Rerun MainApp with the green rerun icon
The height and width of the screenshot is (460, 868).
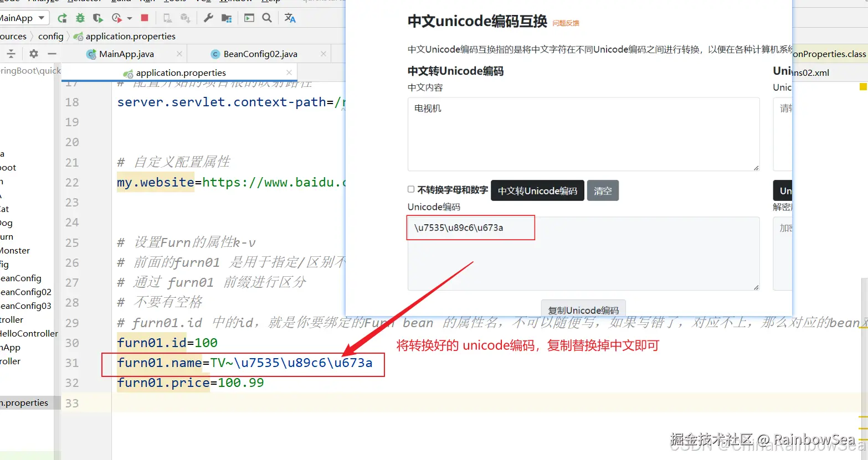click(x=62, y=18)
